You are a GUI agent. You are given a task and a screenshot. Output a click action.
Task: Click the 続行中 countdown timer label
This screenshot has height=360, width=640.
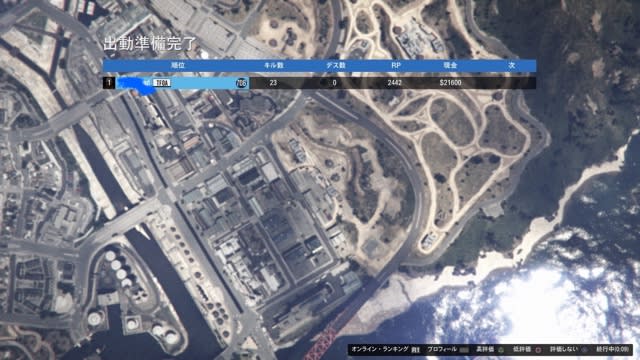click(x=612, y=349)
